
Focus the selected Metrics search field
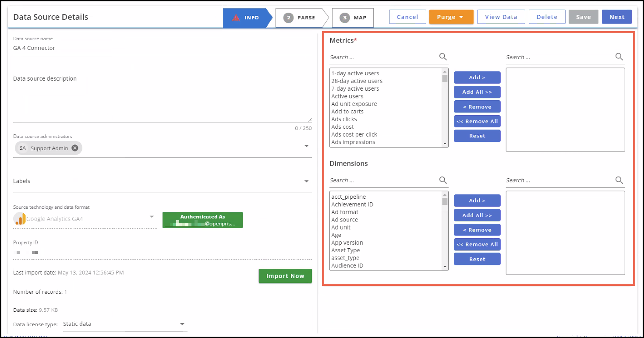coord(559,57)
